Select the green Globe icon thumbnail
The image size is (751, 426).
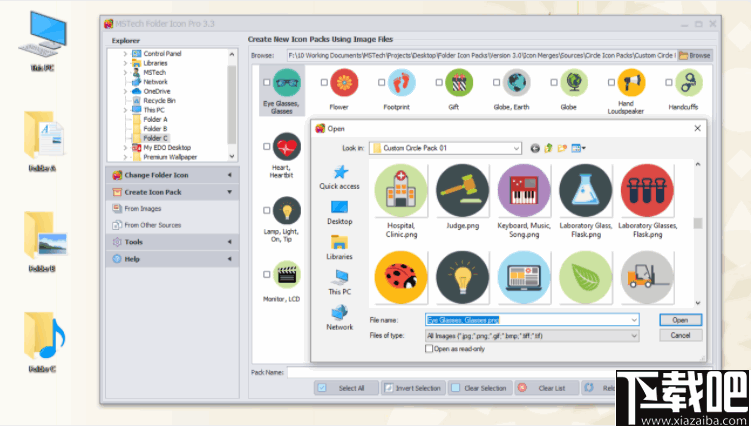pos(574,82)
